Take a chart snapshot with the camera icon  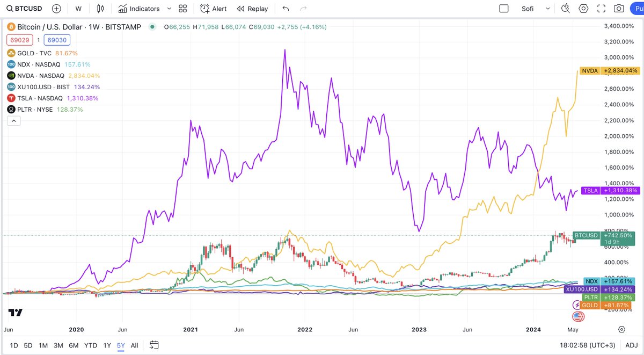coord(619,9)
